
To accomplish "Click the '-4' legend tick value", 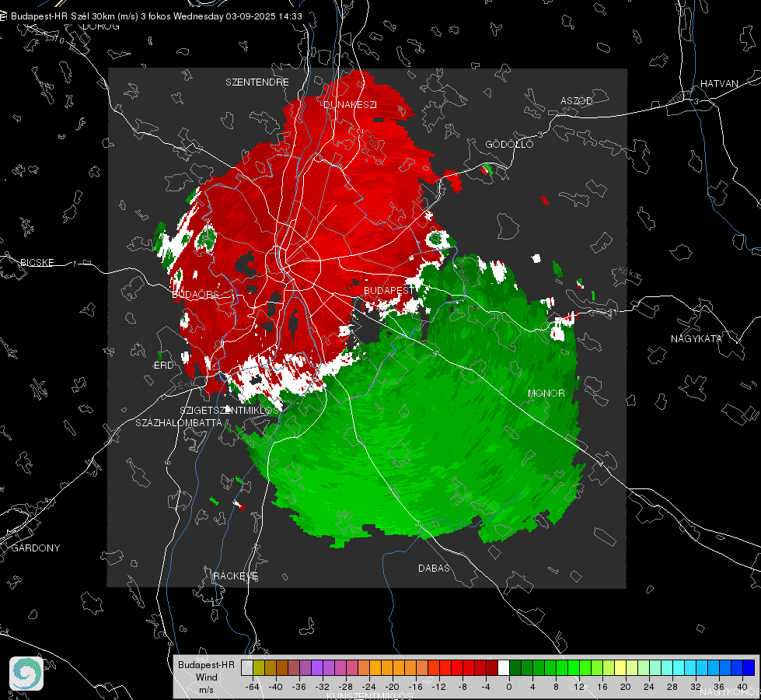I will (485, 687).
